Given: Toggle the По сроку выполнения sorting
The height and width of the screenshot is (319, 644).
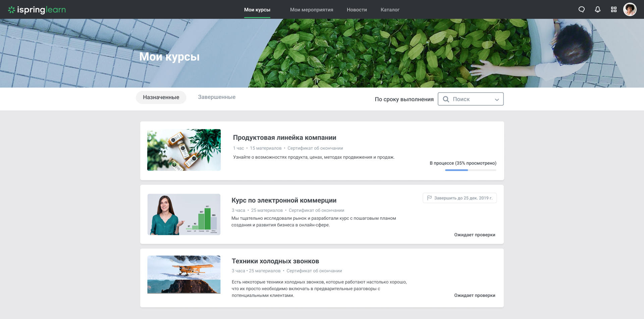Looking at the screenshot, I should point(404,99).
